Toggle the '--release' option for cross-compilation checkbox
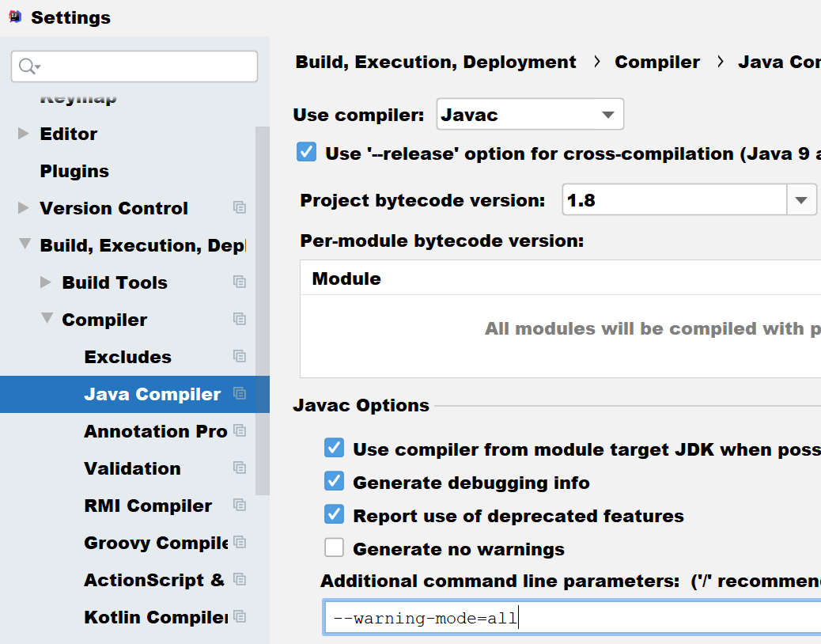821x644 pixels. click(x=306, y=152)
